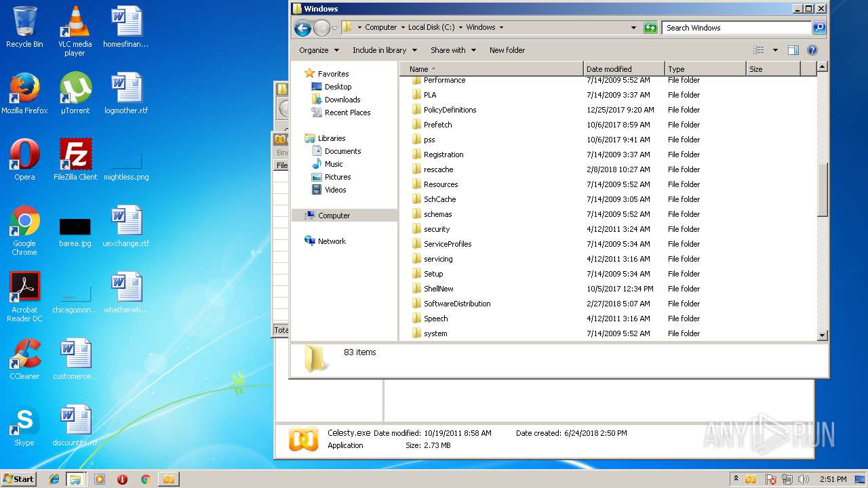
Task: Sort by the Name column header
Action: tap(492, 69)
